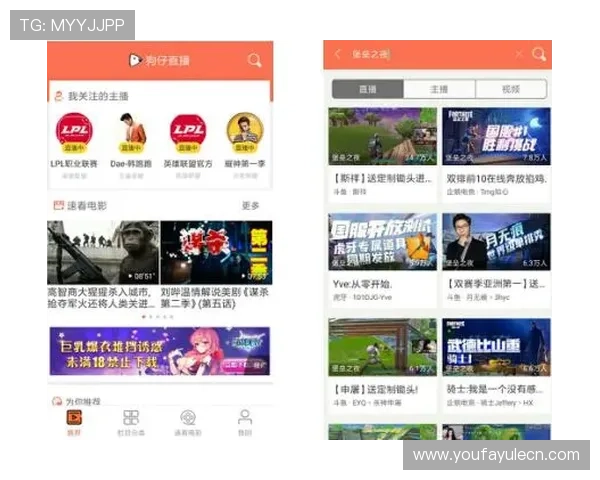Open the 英雄联盟官方 streamer avatar

pyautogui.click(x=188, y=131)
